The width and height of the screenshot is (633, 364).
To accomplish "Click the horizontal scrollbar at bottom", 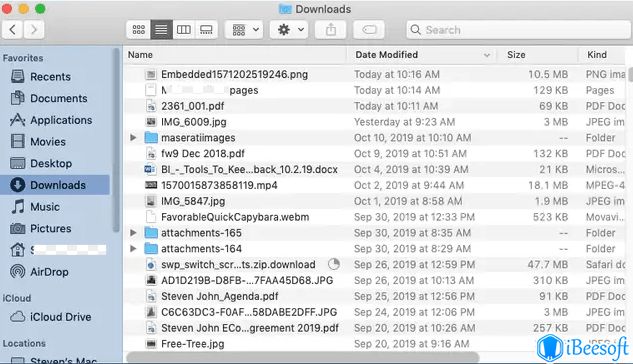I will pos(302,357).
